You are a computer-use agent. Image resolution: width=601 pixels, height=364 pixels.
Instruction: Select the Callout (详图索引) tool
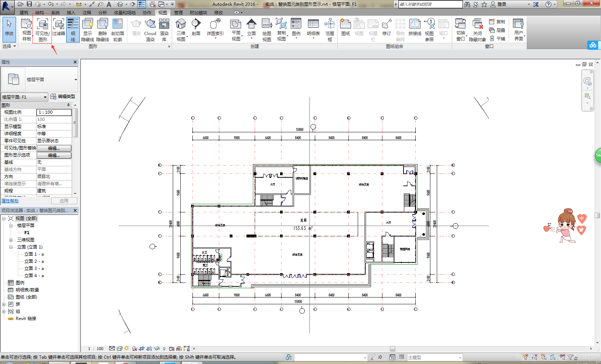pyautogui.click(x=215, y=27)
